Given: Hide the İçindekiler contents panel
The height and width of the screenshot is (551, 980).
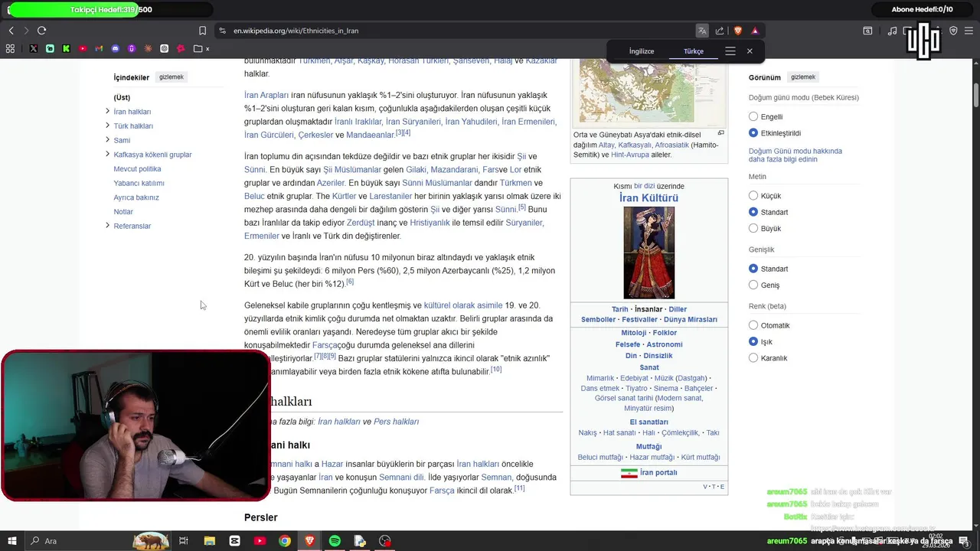Looking at the screenshot, I should [x=171, y=77].
